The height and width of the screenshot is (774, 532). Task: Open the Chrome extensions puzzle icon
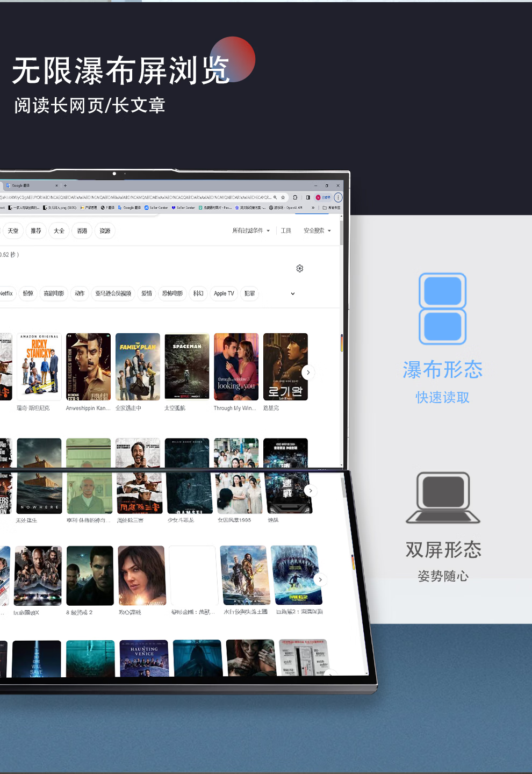tap(295, 197)
